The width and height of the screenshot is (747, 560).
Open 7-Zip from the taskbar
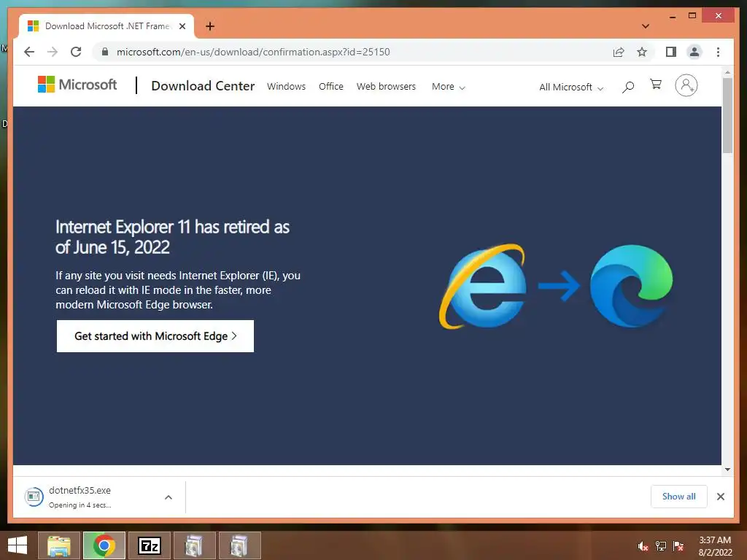[150, 545]
